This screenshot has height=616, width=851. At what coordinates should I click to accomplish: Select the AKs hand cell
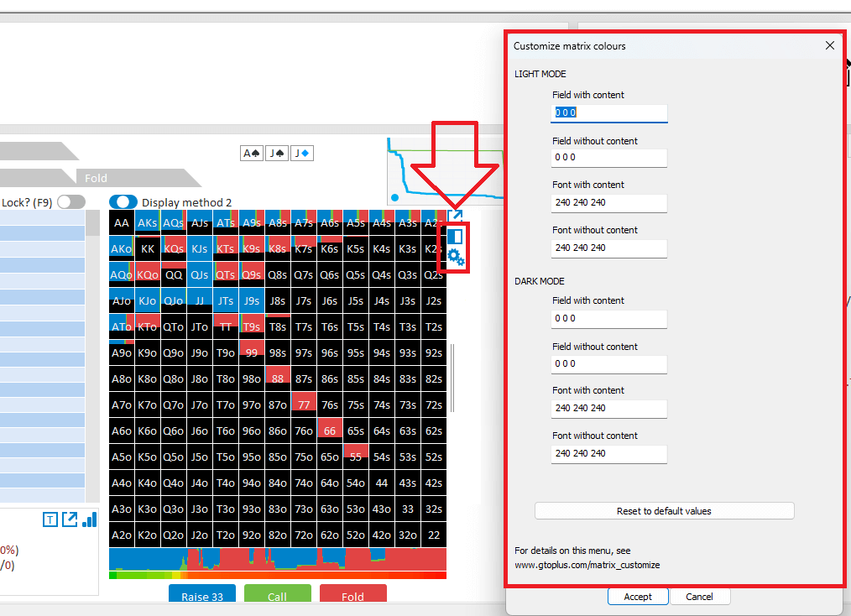[148, 222]
